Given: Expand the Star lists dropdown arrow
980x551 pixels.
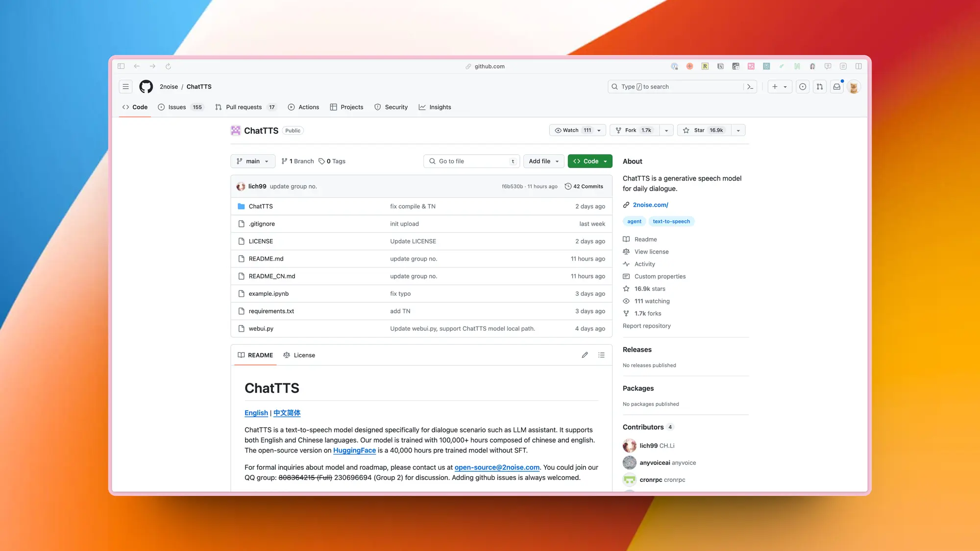Looking at the screenshot, I should (x=738, y=130).
